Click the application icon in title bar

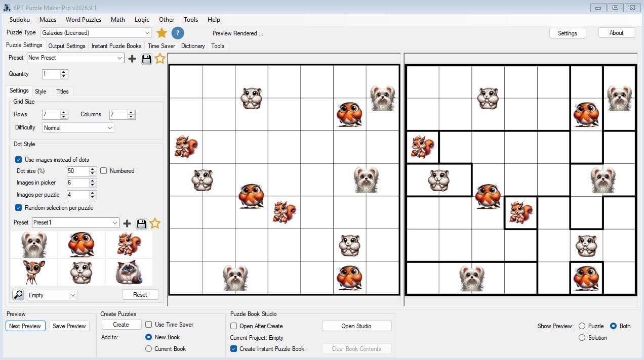(7, 8)
